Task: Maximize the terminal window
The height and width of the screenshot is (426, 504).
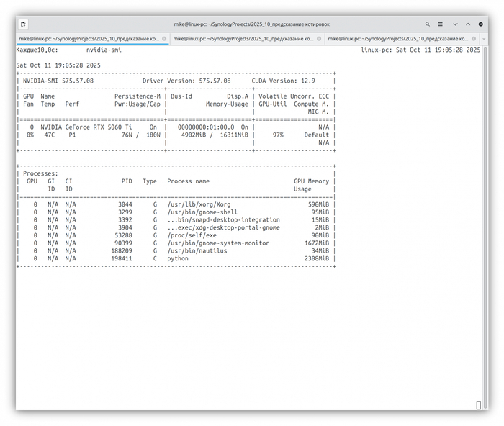Action: [x=468, y=24]
